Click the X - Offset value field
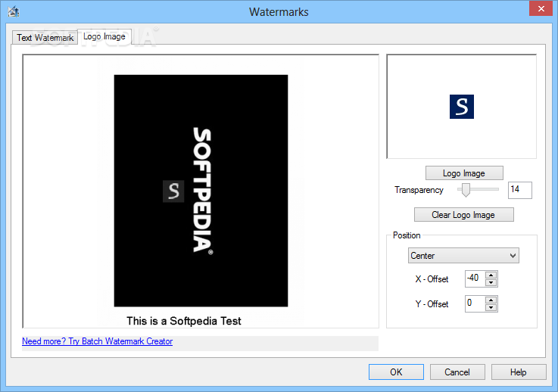The width and height of the screenshot is (558, 392). coord(475,278)
